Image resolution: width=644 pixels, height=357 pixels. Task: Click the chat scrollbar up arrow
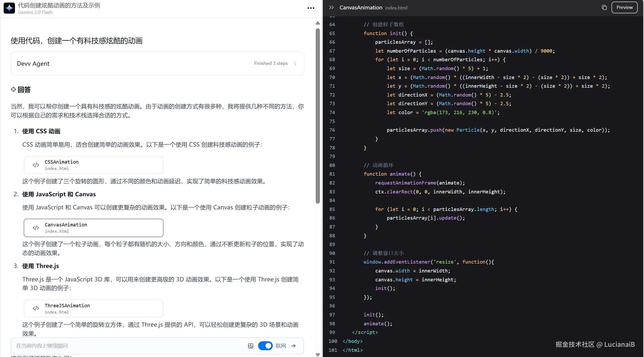click(x=318, y=23)
